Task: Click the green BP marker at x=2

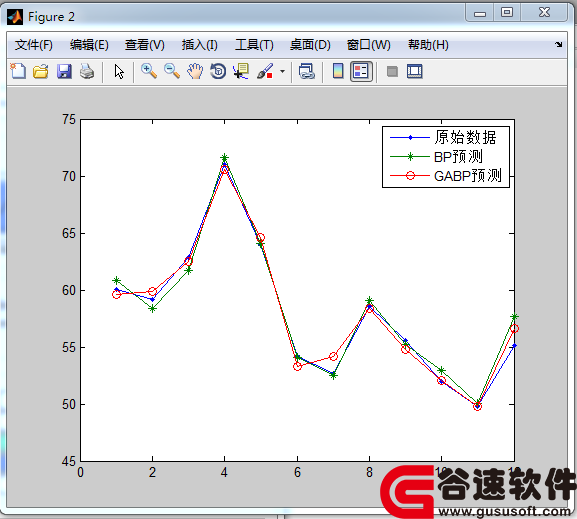Action: tap(152, 308)
